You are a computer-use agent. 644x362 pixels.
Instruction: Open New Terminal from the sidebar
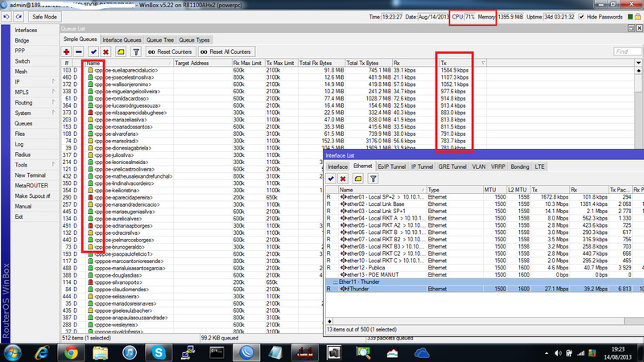[30, 175]
